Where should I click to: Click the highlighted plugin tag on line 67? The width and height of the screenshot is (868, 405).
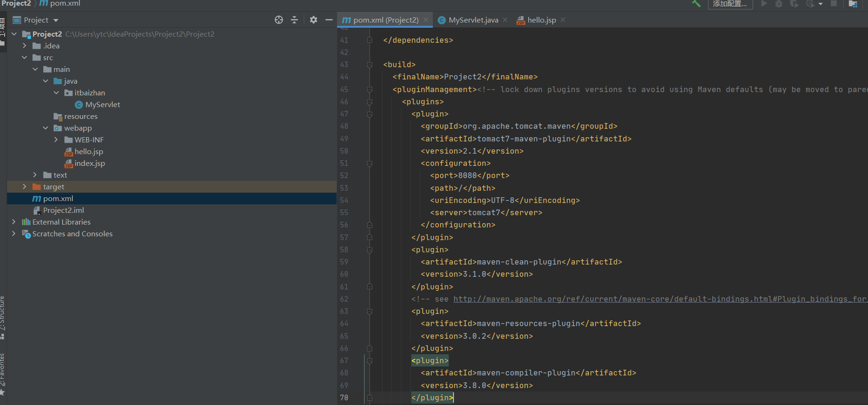430,360
